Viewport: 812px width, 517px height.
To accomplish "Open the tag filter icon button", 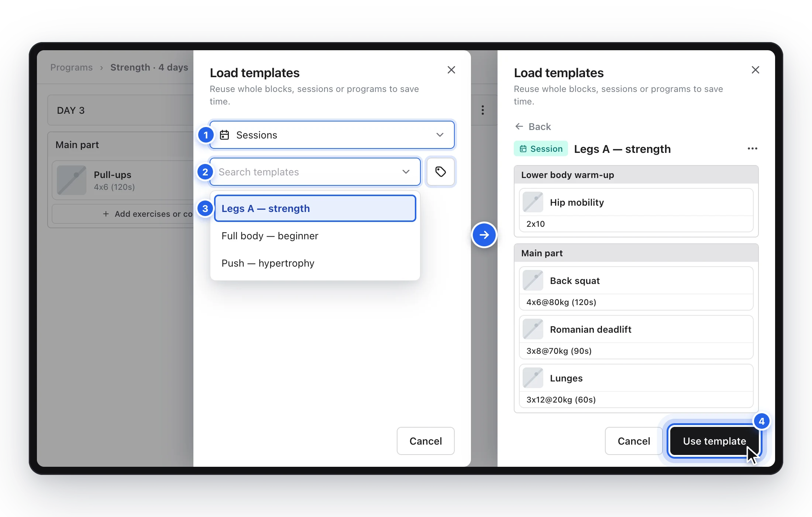I will pos(440,172).
